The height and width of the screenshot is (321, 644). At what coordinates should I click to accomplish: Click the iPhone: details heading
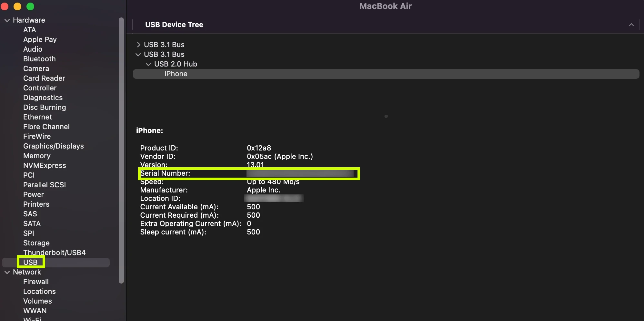click(x=149, y=130)
